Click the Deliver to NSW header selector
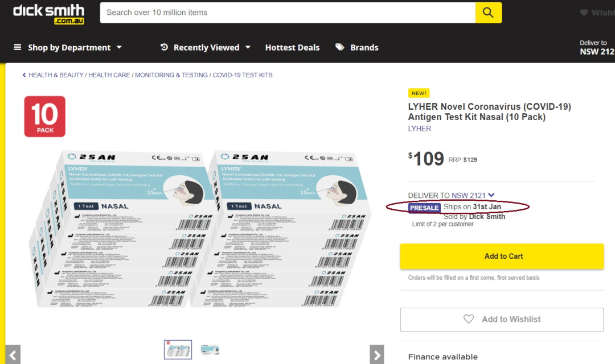Image resolution: width=615 pixels, height=364 pixels. pos(597,47)
